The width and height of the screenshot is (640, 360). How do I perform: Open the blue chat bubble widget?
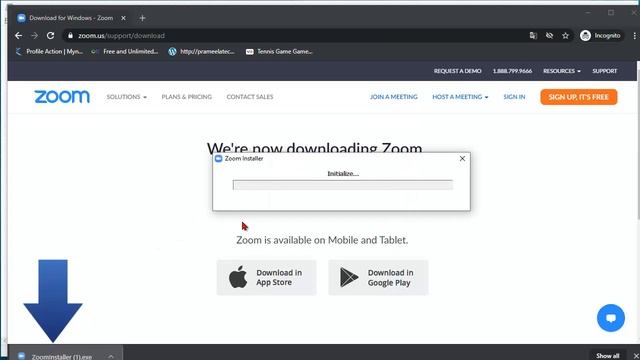[x=611, y=318]
